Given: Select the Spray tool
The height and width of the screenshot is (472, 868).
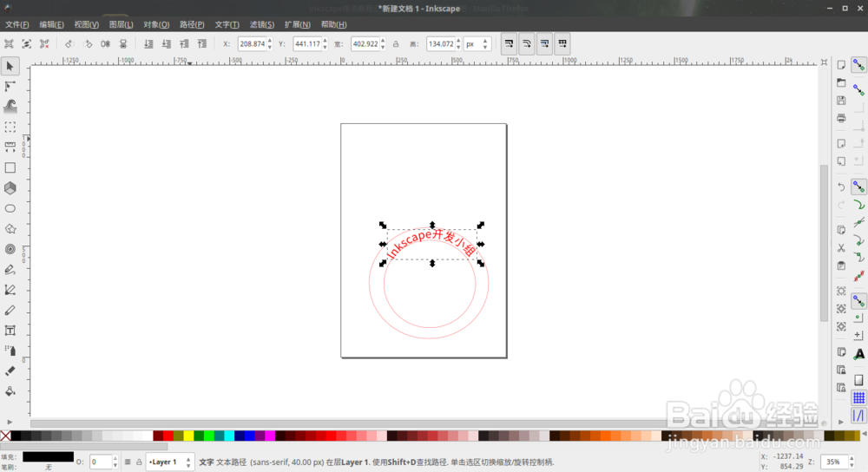Looking at the screenshot, I should pos(10,351).
